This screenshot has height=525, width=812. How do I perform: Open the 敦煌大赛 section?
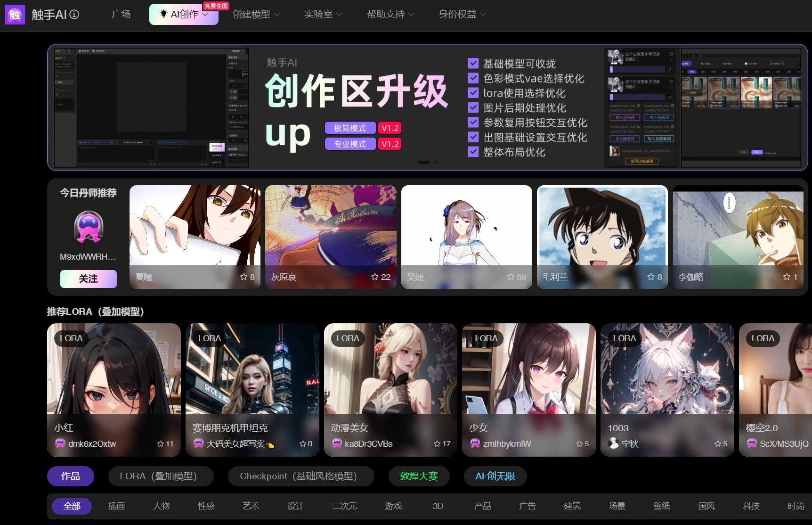tap(418, 476)
